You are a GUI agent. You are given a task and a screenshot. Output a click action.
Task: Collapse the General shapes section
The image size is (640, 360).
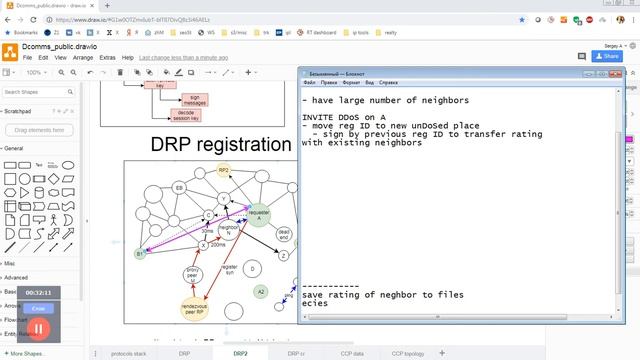pos(12,148)
